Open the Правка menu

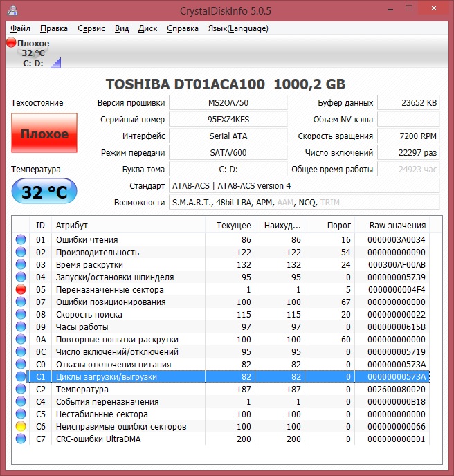[54, 28]
